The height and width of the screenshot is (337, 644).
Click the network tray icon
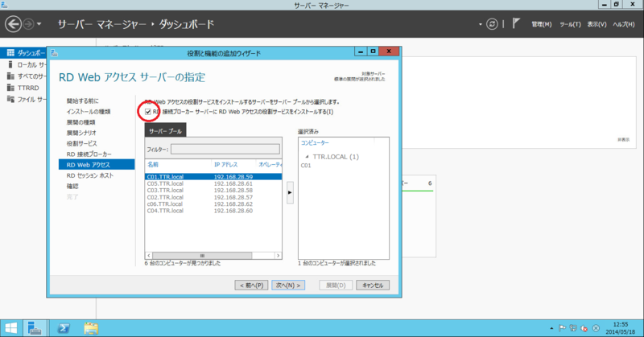click(573, 328)
